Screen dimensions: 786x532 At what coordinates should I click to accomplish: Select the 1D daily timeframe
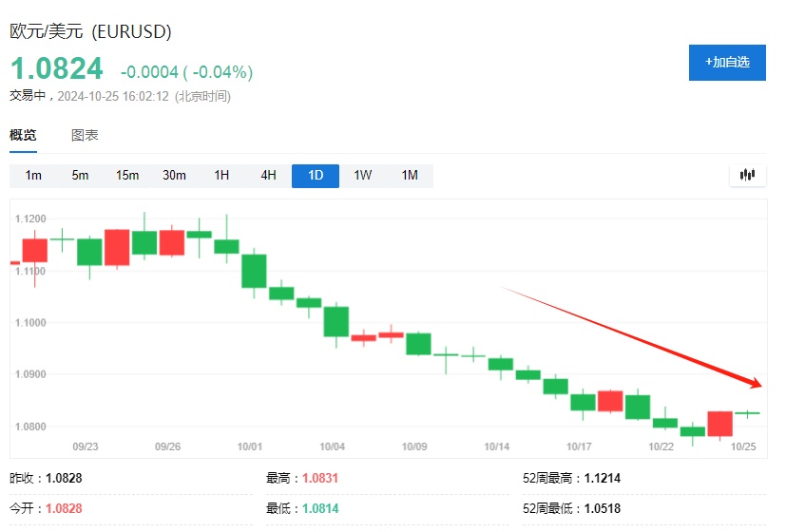[316, 176]
